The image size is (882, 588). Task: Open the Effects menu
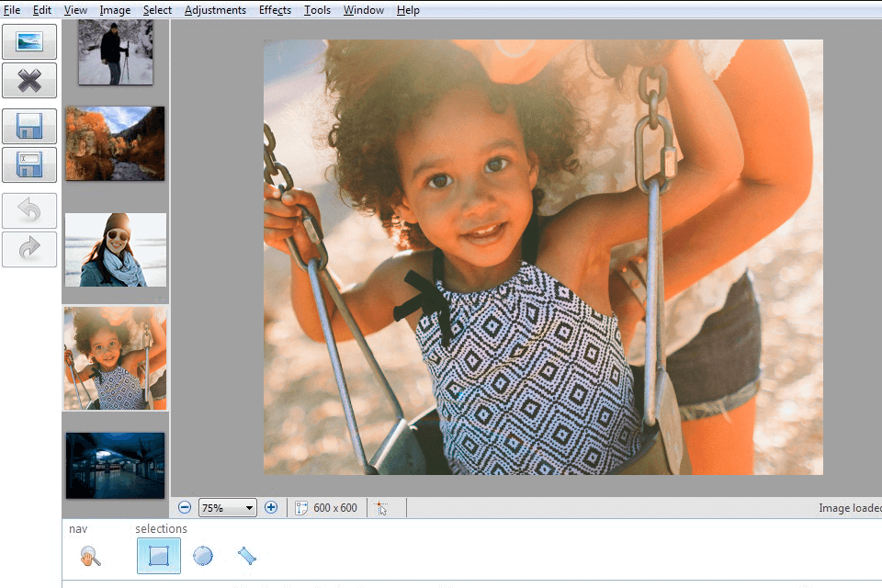coord(275,10)
